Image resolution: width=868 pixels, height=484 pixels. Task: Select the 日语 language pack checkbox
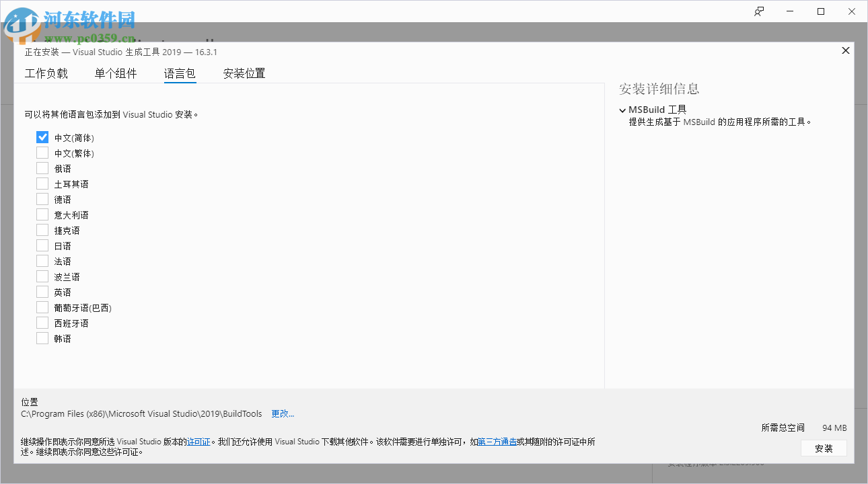42,245
